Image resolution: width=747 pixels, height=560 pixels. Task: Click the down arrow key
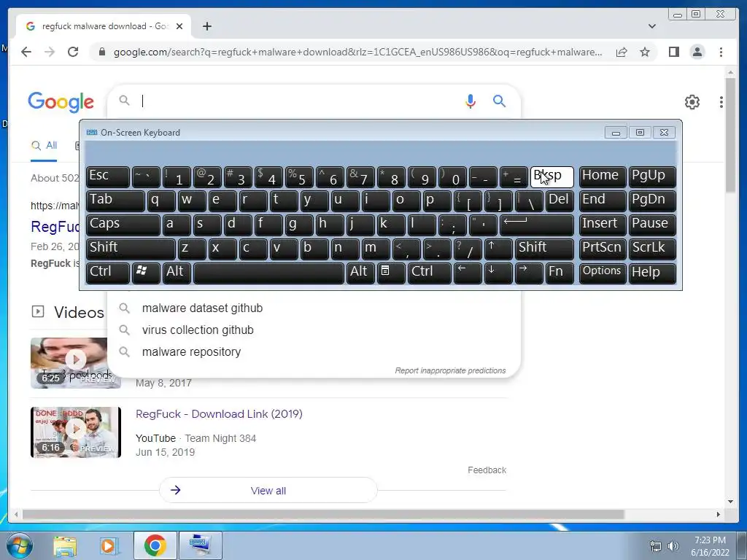pyautogui.click(x=498, y=273)
